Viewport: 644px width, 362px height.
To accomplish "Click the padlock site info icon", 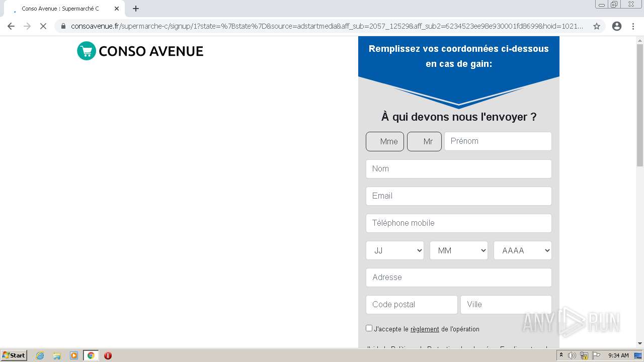I will pos(63,26).
